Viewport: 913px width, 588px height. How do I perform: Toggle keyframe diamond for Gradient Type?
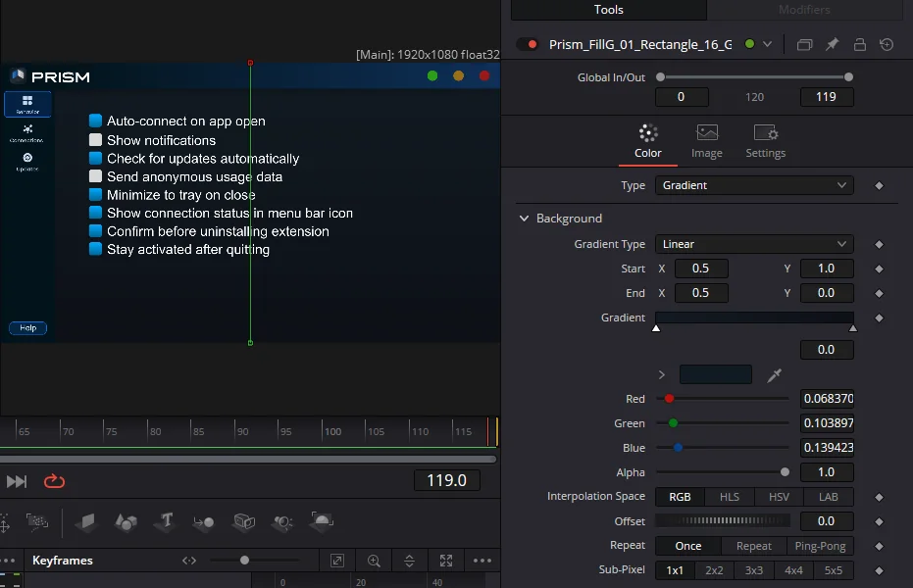pos(880,244)
